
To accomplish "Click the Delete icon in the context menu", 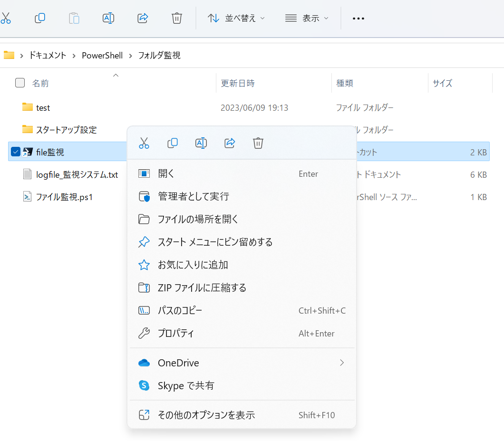I will click(258, 143).
